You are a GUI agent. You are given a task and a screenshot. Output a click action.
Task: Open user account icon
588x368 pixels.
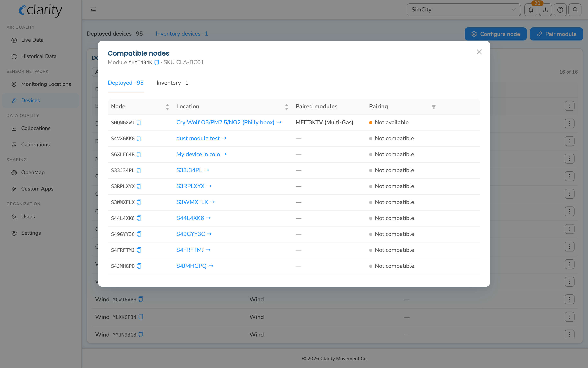575,10
